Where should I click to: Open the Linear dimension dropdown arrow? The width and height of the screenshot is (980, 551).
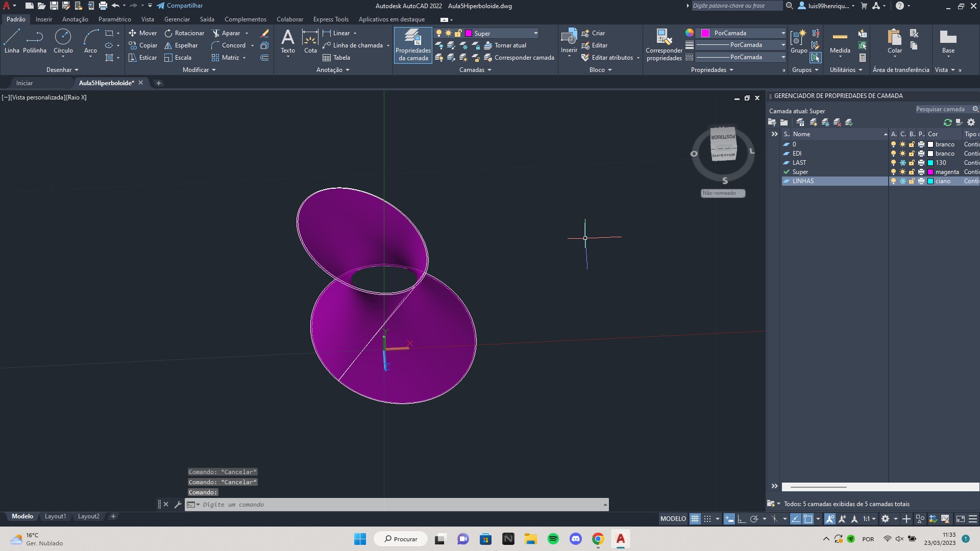[x=355, y=33]
